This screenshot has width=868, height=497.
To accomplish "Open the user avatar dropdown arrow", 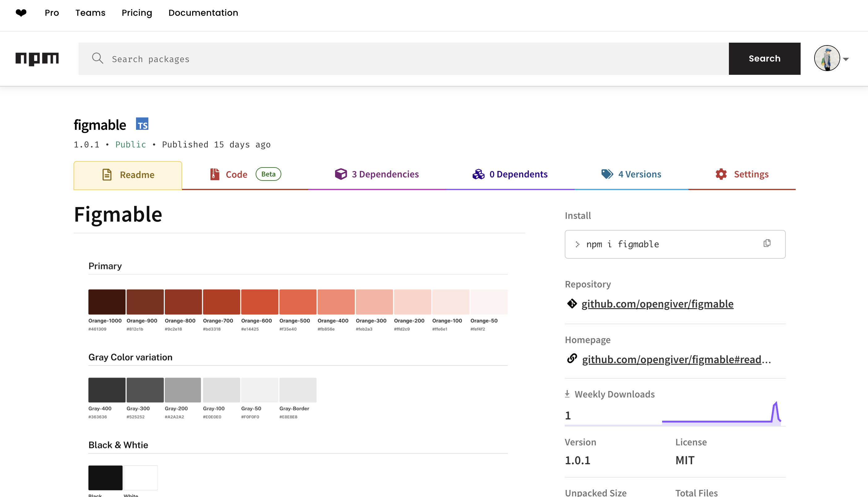I will pyautogui.click(x=845, y=59).
